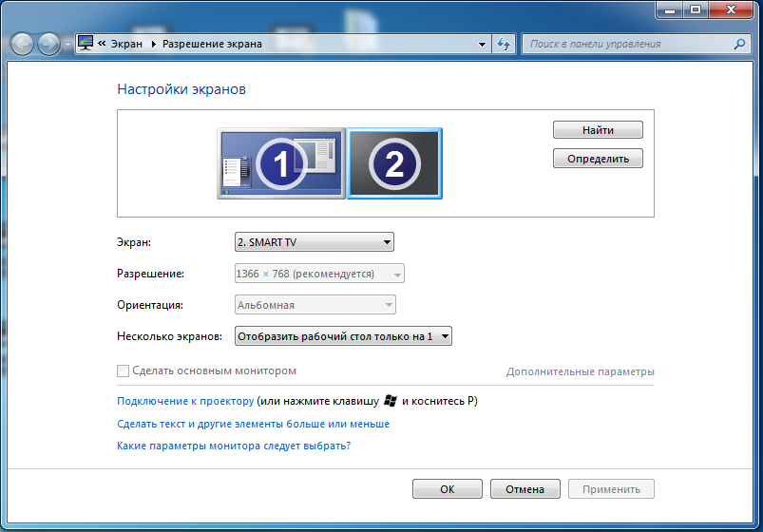
Task: Click the monitor icon in address bar
Action: 86,44
